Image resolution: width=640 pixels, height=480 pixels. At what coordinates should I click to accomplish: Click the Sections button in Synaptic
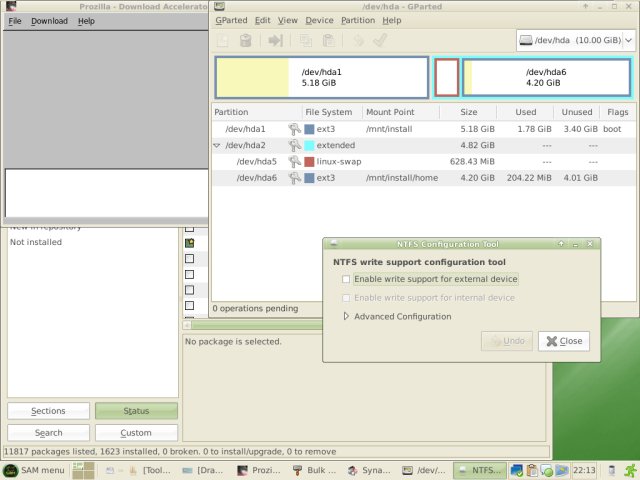(x=48, y=411)
